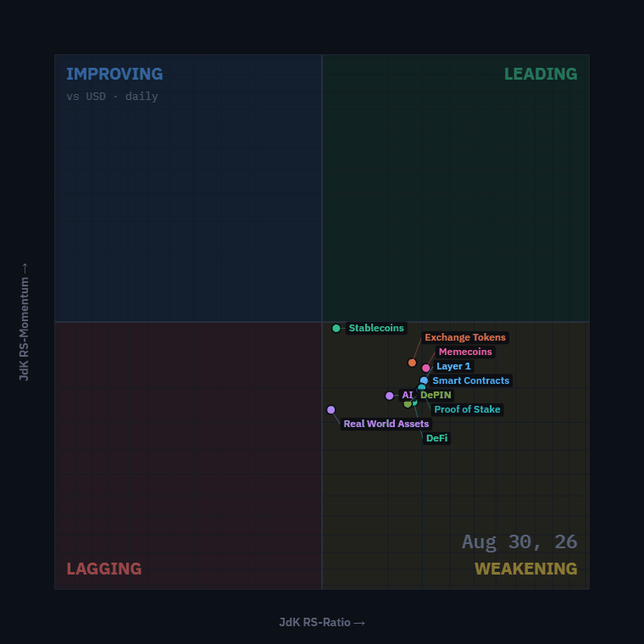Click the pink Memecoins data point
This screenshot has height=644, width=644.
click(426, 368)
